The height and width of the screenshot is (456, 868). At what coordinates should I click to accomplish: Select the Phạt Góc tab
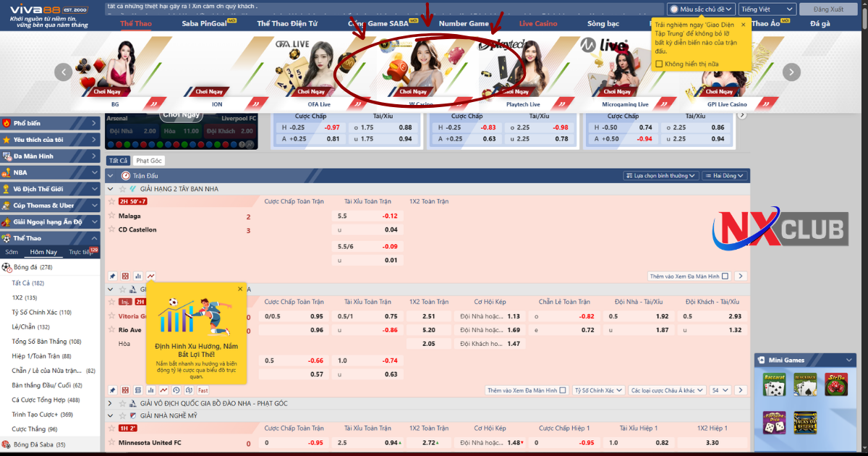click(x=149, y=161)
